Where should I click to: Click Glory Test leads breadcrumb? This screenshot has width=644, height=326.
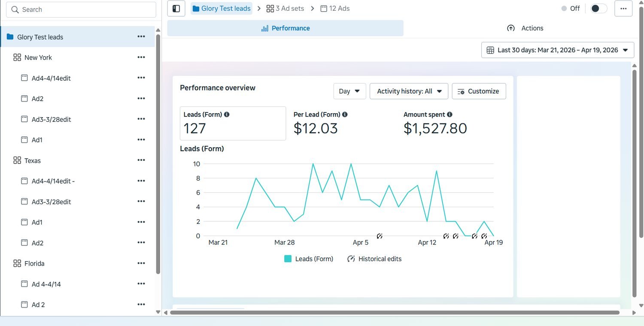click(x=222, y=9)
